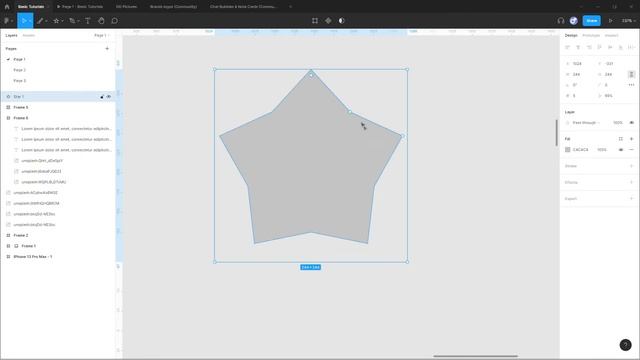640x360 pixels.
Task: Add a new fill
Action: [x=631, y=139]
